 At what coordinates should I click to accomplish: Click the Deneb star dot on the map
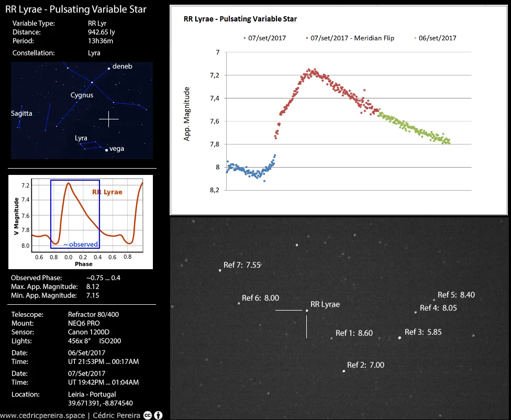pos(109,68)
